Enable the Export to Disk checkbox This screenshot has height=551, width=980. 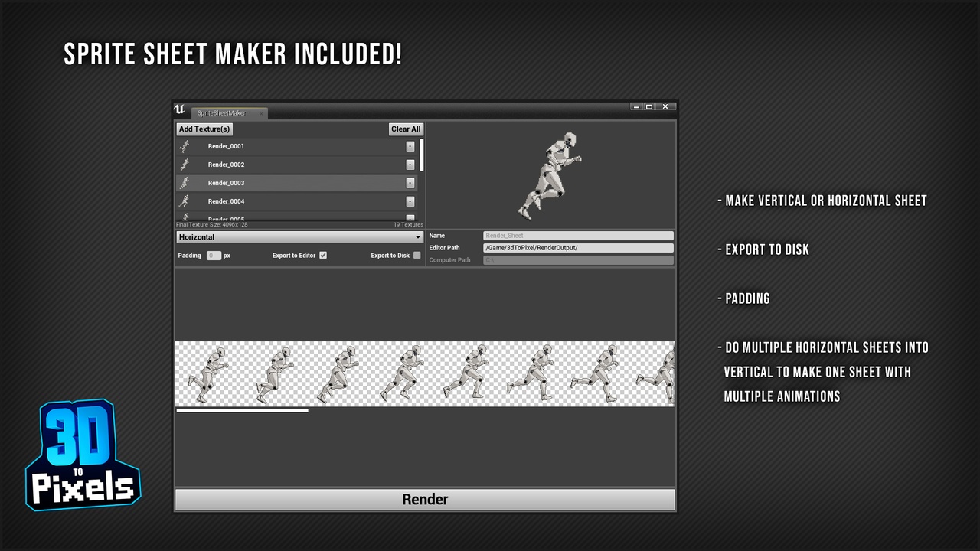[417, 256]
